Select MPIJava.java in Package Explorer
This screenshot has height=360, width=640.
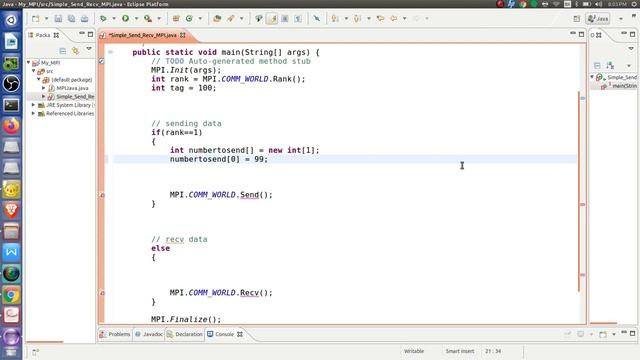[72, 88]
